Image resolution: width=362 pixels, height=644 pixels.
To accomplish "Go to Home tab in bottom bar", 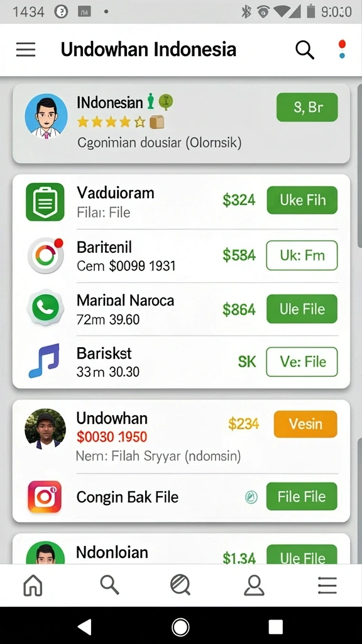I will [33, 585].
